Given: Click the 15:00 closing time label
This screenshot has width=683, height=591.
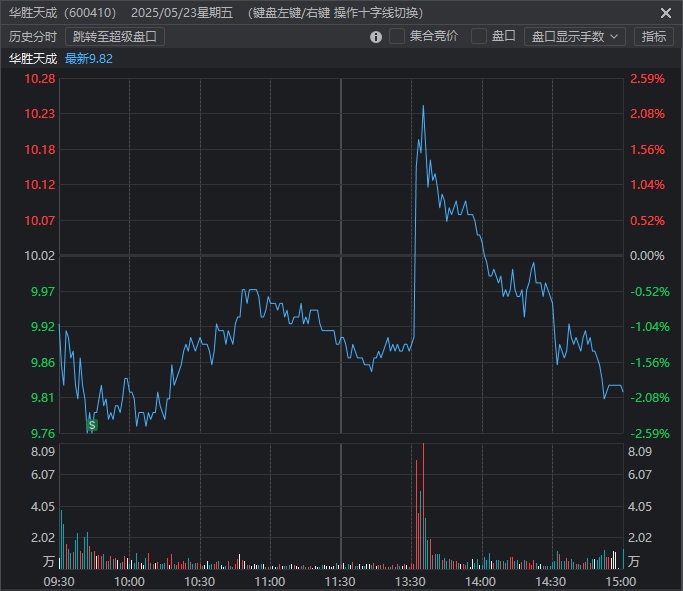Looking at the screenshot, I should tap(621, 581).
